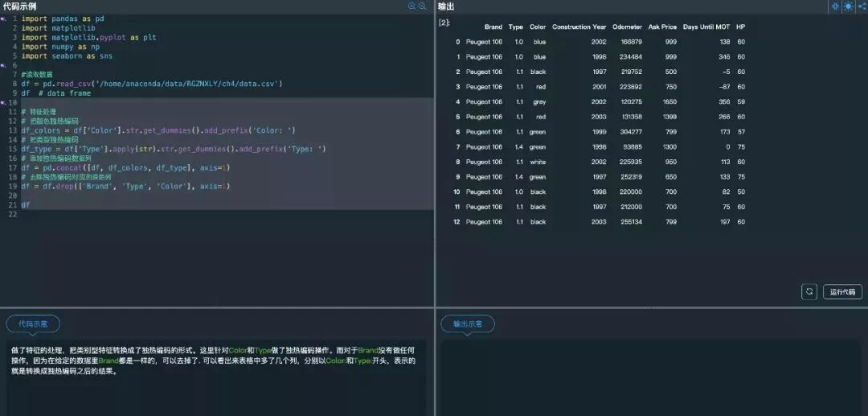The height and width of the screenshot is (416, 868).
Task: Click the pd.read_csv line in editor
Action: click(152, 84)
